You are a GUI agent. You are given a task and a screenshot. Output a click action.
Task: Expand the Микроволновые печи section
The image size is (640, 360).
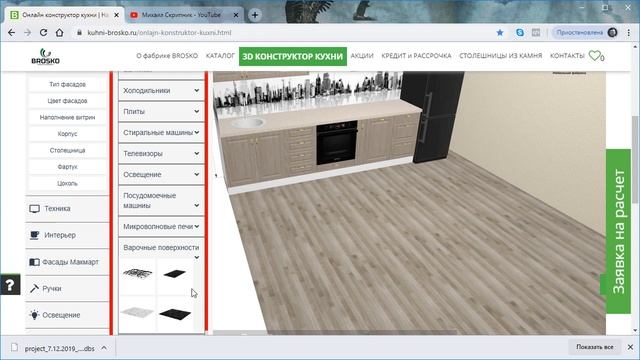pos(161,227)
